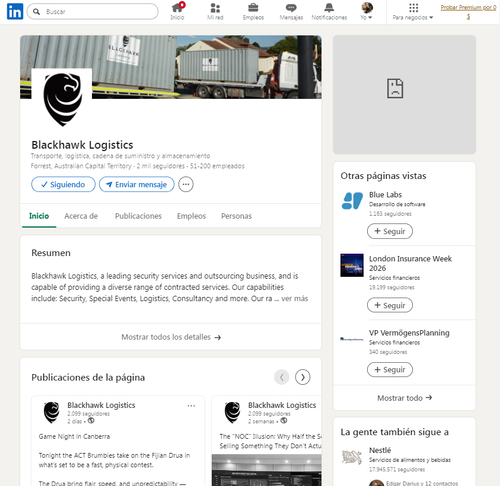The width and height of the screenshot is (500, 486).
Task: Open the more options ellipsis button
Action: point(186,184)
